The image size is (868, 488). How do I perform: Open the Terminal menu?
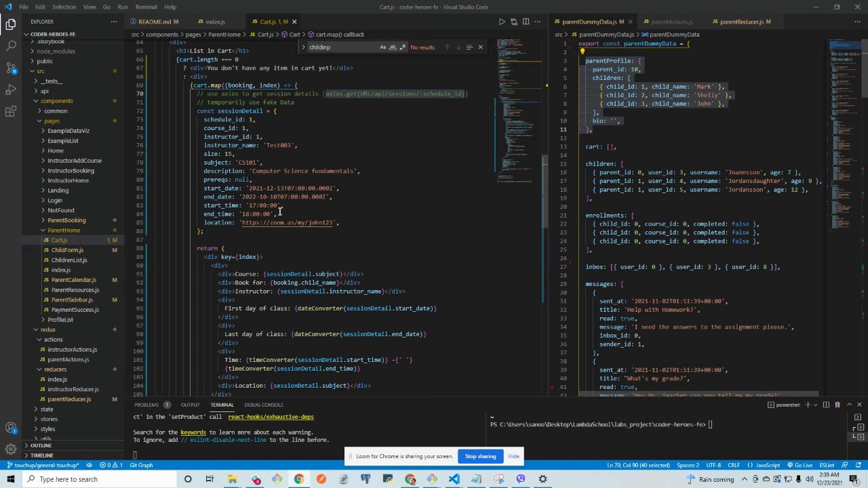[x=146, y=7]
